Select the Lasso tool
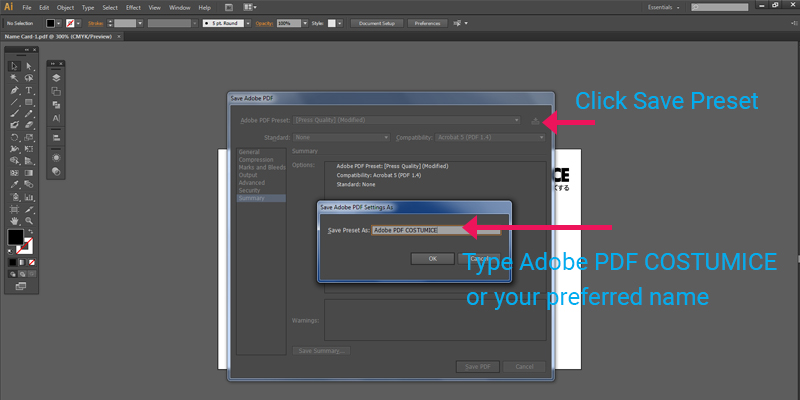 click(x=29, y=78)
